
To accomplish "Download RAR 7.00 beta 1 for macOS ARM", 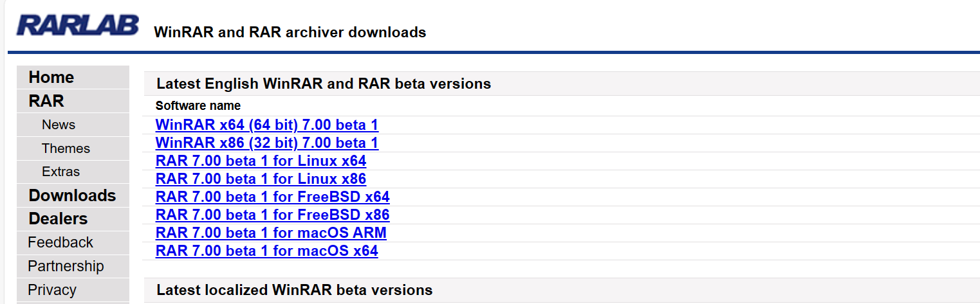I will (x=271, y=233).
